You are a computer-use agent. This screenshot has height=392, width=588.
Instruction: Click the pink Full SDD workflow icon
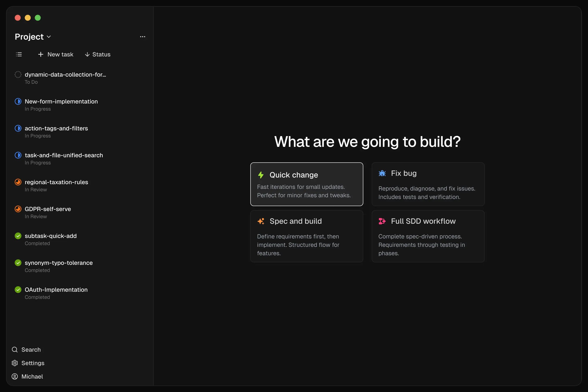pos(382,221)
